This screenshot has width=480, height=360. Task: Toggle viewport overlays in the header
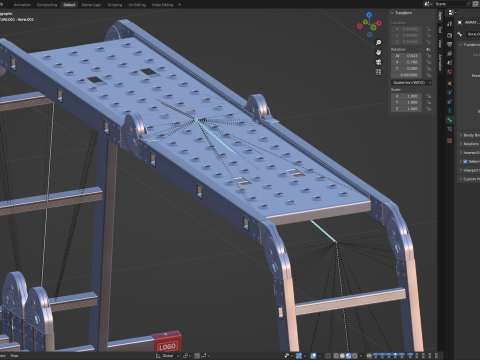313,356
